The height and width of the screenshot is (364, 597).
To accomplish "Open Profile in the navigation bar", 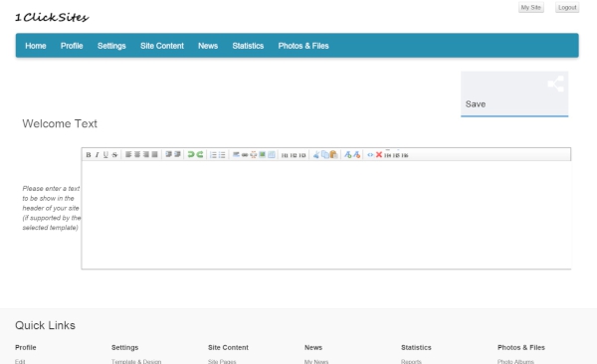I will click(72, 46).
